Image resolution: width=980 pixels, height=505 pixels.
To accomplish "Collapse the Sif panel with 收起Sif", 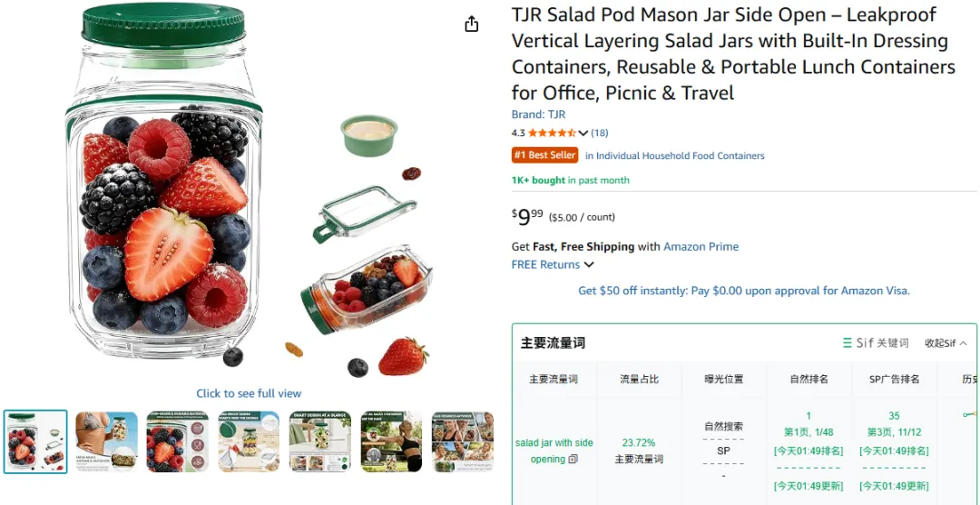I will [946, 343].
